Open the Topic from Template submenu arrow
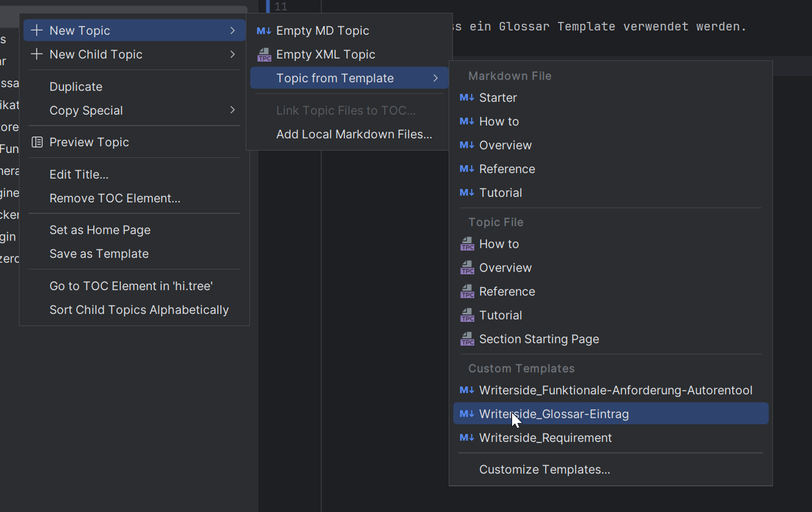Viewport: 812px width, 512px height. click(435, 78)
